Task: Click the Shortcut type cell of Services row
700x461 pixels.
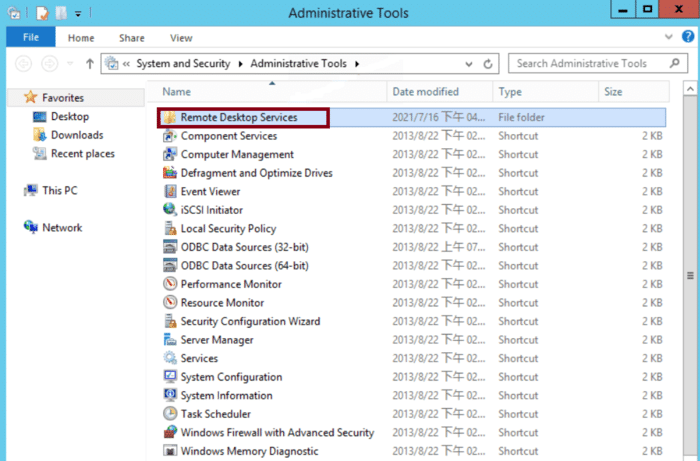Action: [518, 358]
